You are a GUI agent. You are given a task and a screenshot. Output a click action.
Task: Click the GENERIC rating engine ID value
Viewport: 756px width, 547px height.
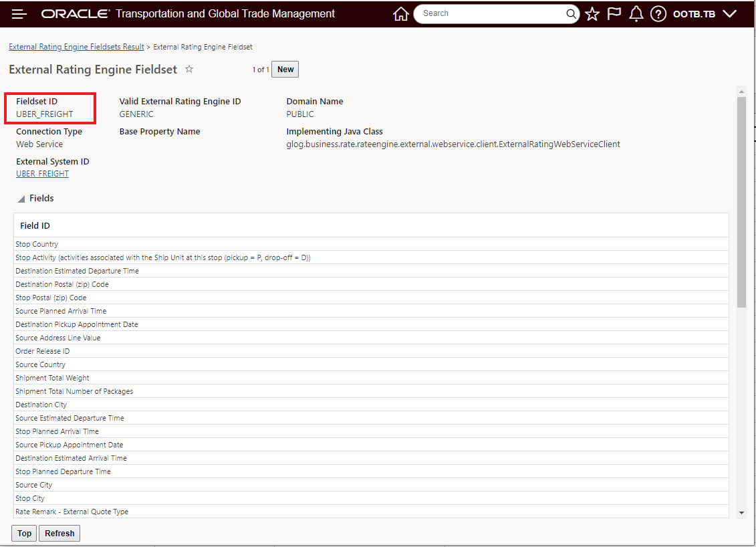point(136,114)
